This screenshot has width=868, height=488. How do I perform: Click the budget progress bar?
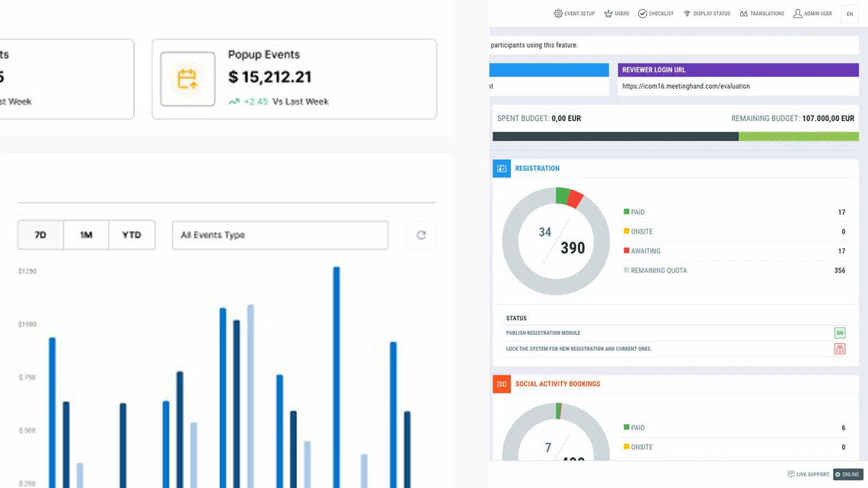675,137
